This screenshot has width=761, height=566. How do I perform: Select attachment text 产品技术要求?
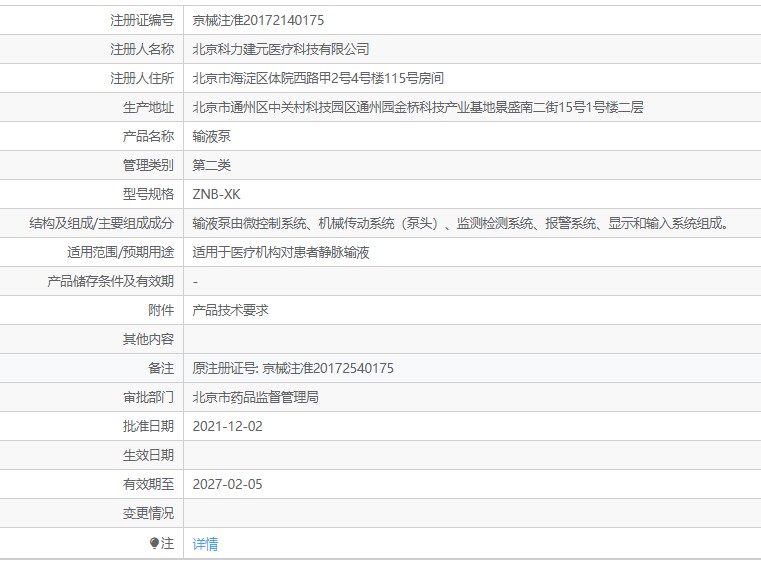coord(230,310)
